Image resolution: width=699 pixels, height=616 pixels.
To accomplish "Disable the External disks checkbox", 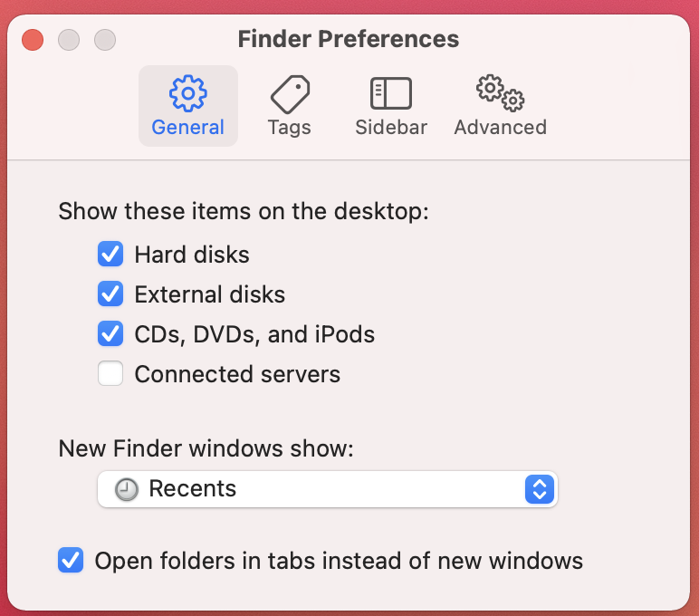I will click(x=110, y=294).
